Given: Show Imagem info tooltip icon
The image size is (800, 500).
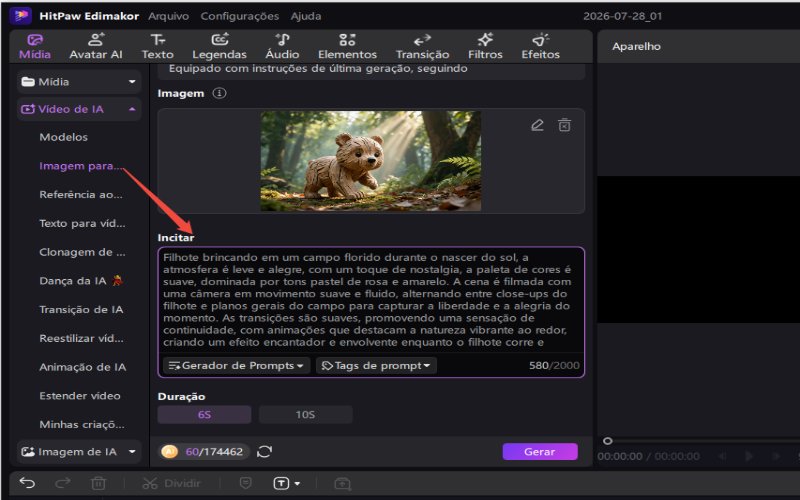Looking at the screenshot, I should tap(219, 93).
